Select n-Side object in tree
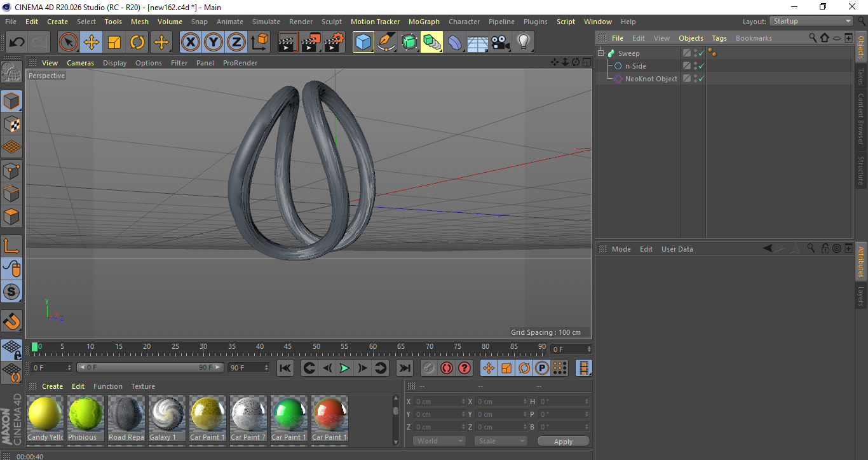Image resolution: width=868 pixels, height=460 pixels. coord(635,66)
